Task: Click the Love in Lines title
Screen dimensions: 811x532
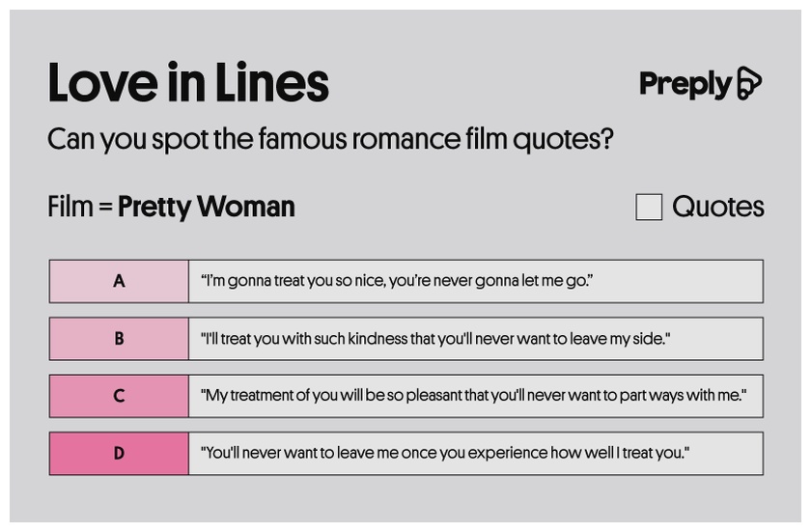Action: [188, 83]
